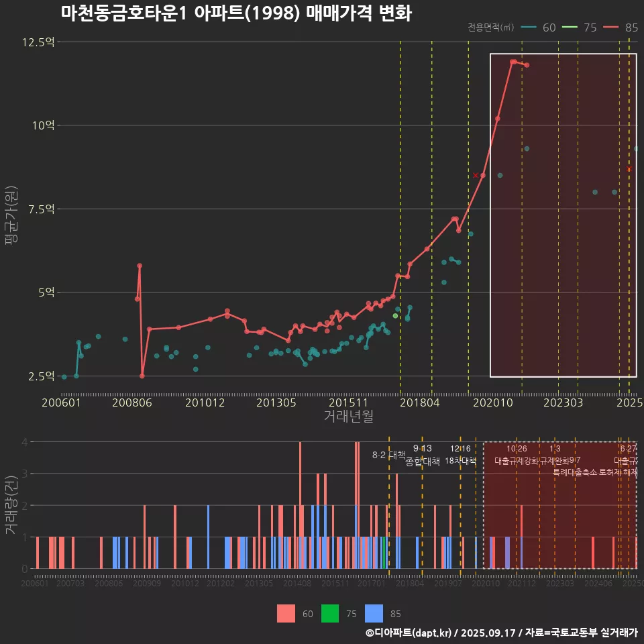
Task: Click the green 75㎡ line legend key
Action: pos(569,28)
